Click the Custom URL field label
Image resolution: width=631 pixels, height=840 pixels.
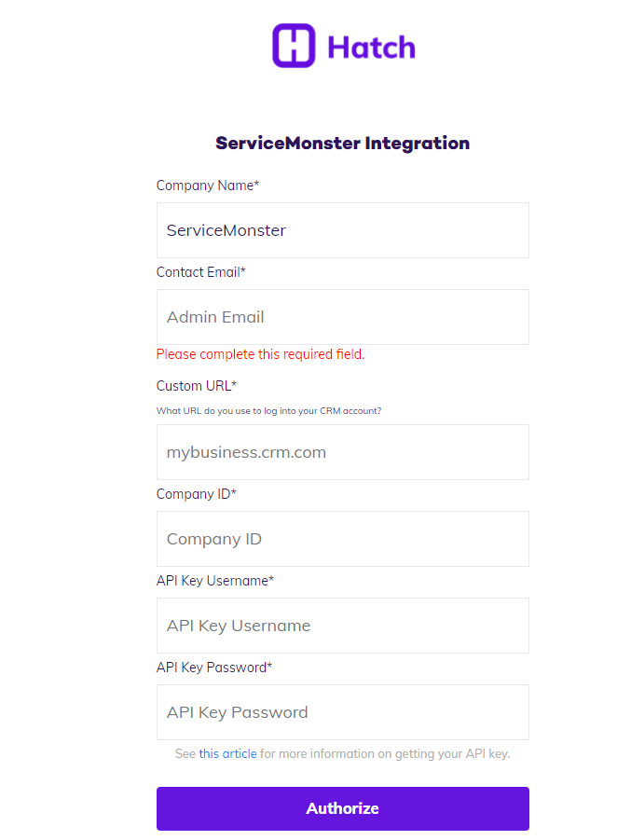point(197,386)
